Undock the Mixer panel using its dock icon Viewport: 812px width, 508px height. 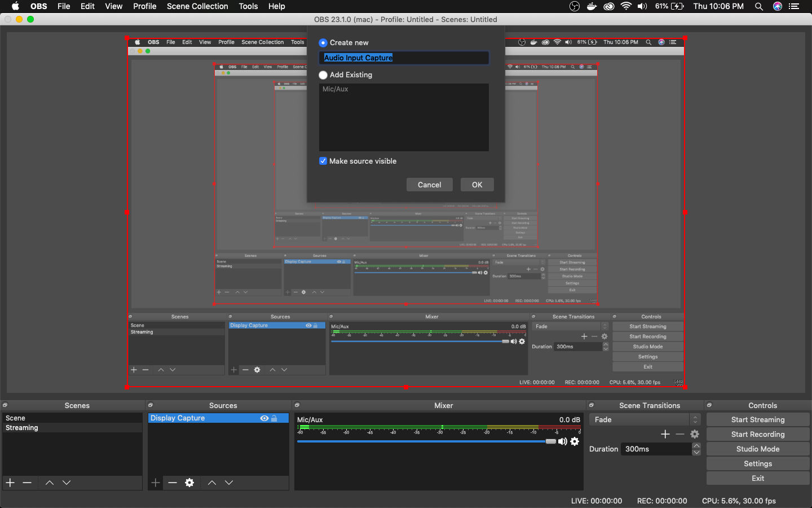(x=297, y=405)
